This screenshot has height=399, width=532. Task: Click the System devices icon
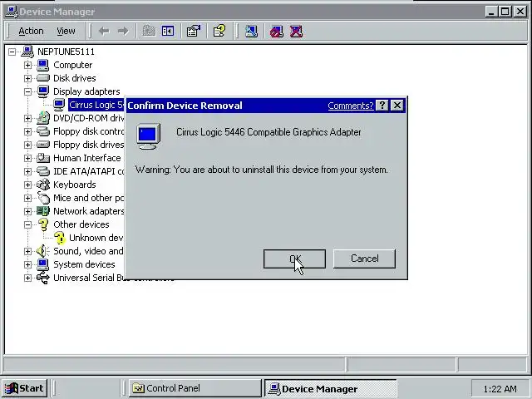pyautogui.click(x=43, y=264)
